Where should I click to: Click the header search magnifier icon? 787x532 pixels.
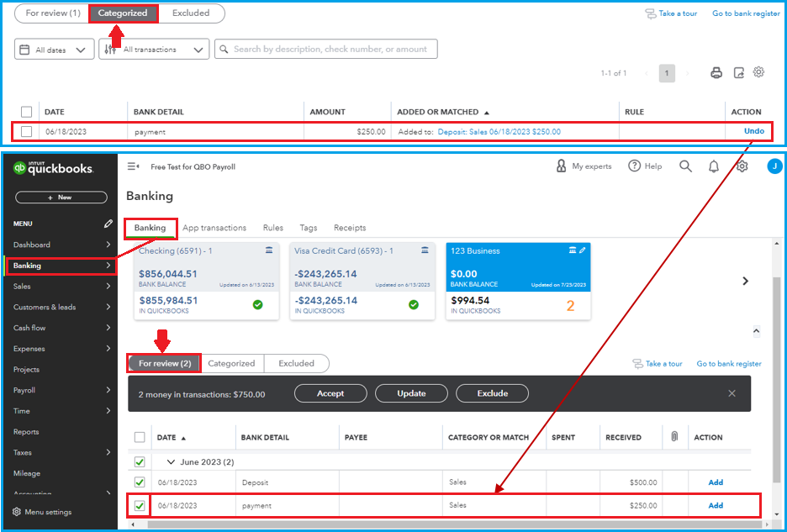tap(685, 166)
